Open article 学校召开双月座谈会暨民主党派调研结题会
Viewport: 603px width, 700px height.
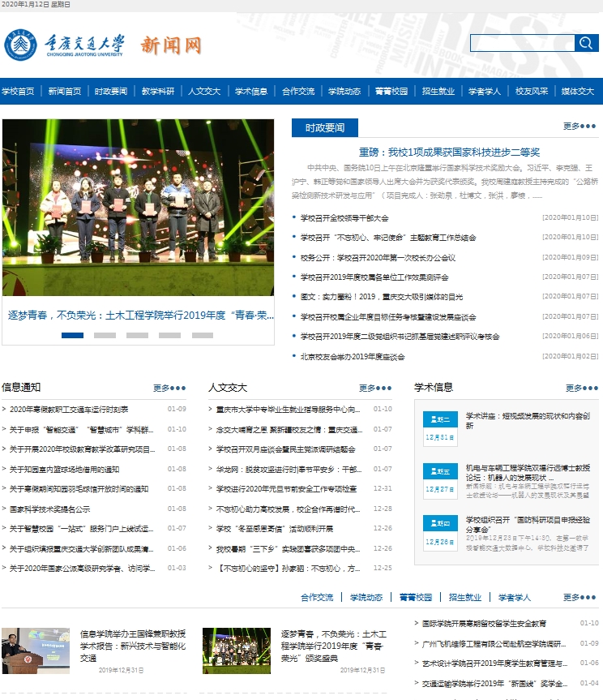[x=286, y=449]
